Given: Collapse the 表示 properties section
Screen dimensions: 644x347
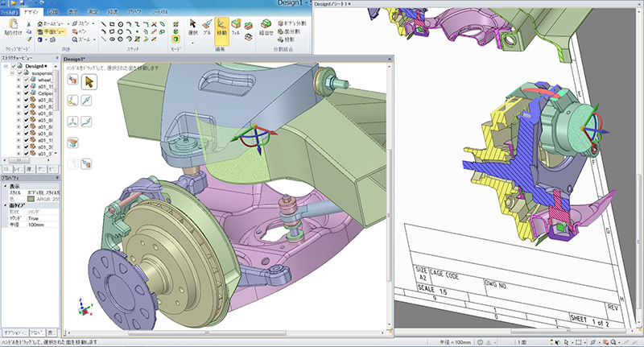Looking at the screenshot, I should point(4,186).
